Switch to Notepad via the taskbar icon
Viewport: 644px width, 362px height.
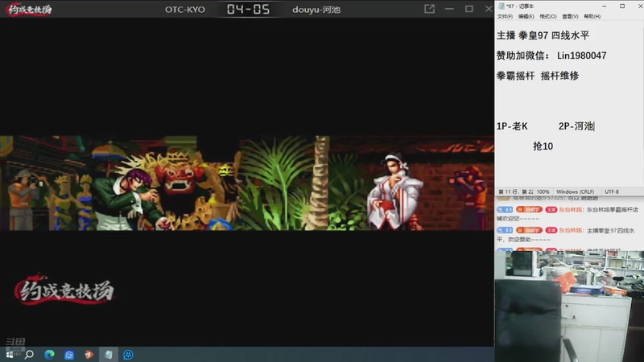pyautogui.click(x=109, y=355)
